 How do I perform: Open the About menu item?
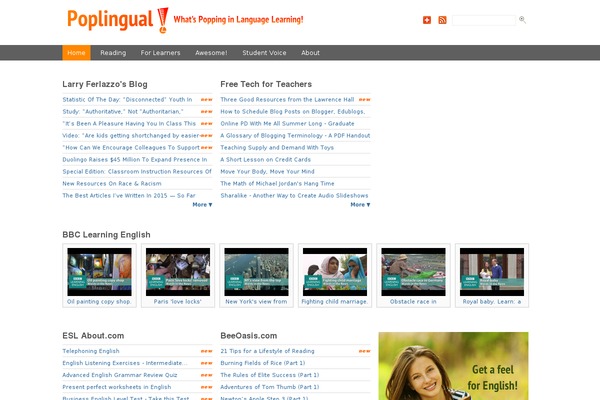tap(310, 53)
